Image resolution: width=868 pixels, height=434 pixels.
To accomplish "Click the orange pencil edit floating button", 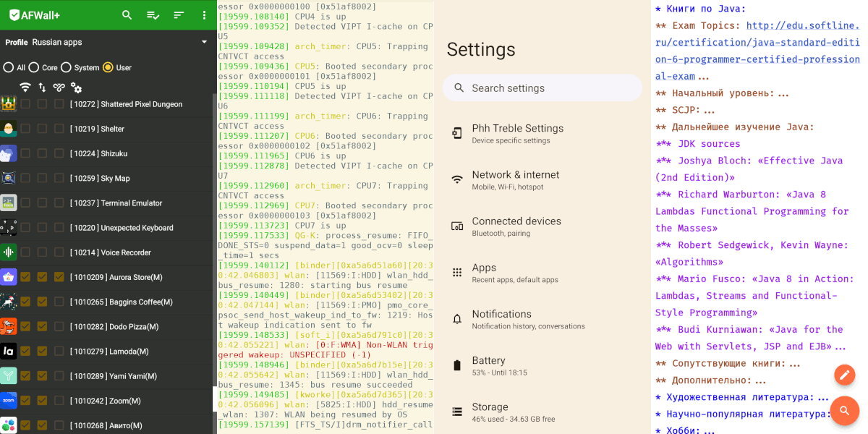I will pyautogui.click(x=844, y=375).
